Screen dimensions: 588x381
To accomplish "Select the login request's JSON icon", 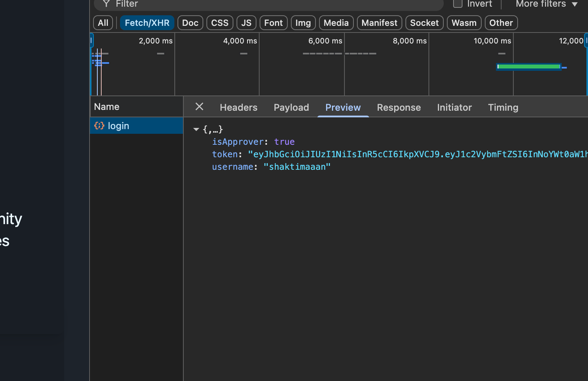I will click(99, 125).
